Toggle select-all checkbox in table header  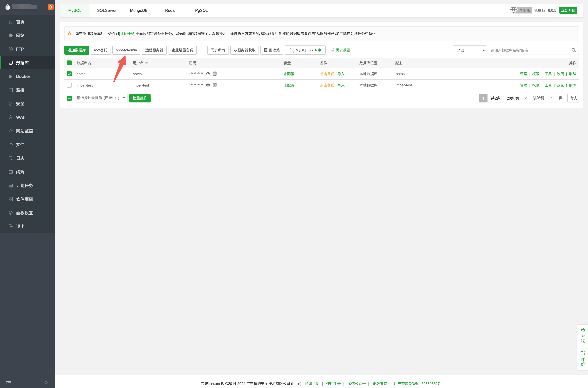coord(69,63)
